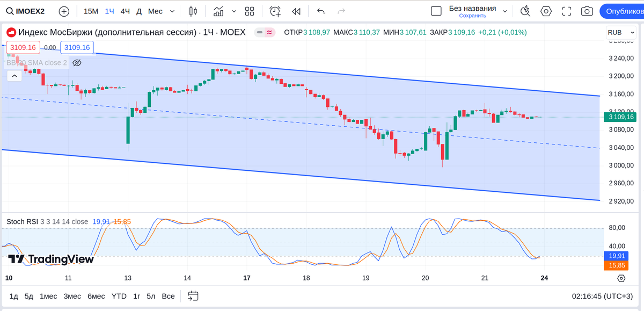Enter fullscreen mode
Screen dimensions: 644x311
pyautogui.click(x=567, y=11)
